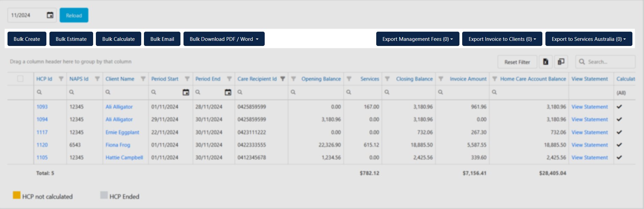Tick the select-all header checkbox

(20, 79)
